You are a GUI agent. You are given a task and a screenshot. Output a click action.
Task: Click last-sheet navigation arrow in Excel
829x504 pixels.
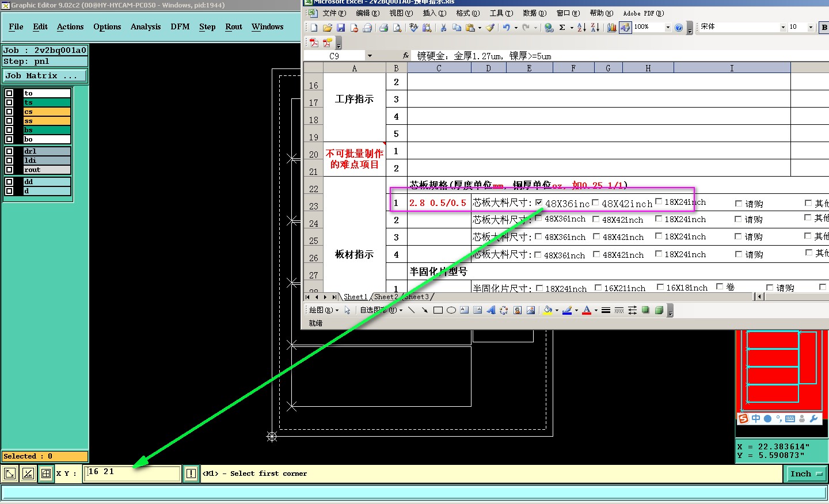pyautogui.click(x=334, y=297)
